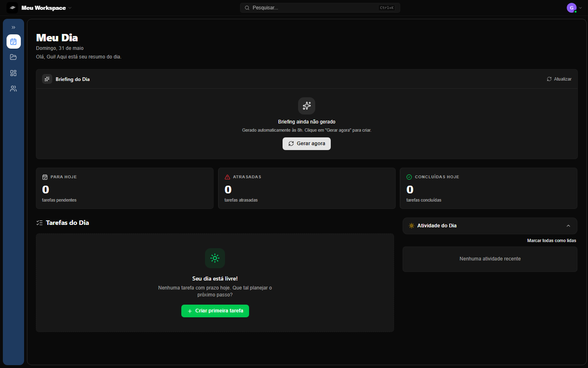The height and width of the screenshot is (368, 588).
Task: Click the Ctrl+K shortcut badge
Action: tap(387, 8)
